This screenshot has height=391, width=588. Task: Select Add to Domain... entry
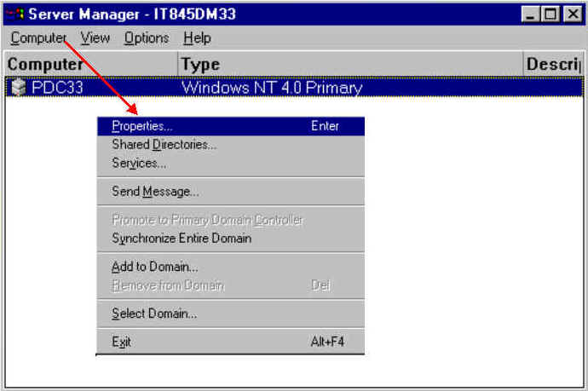click(231, 267)
